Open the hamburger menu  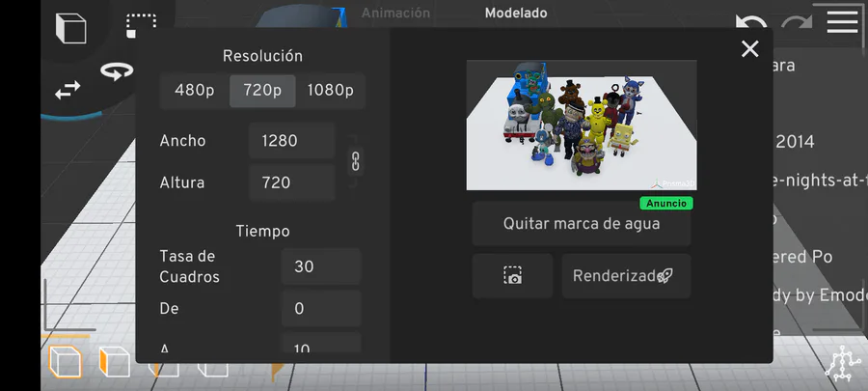[x=843, y=21]
